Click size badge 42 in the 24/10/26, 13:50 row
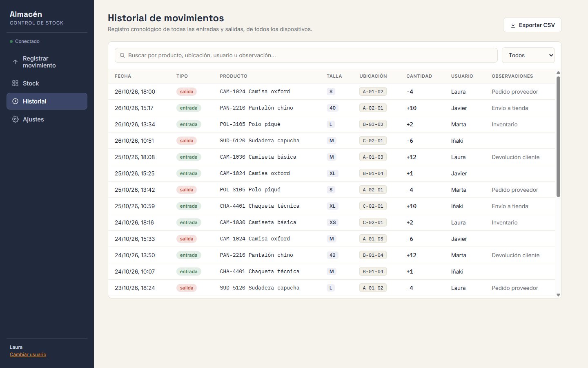Screen dimensions: 588x368 pos(332,255)
